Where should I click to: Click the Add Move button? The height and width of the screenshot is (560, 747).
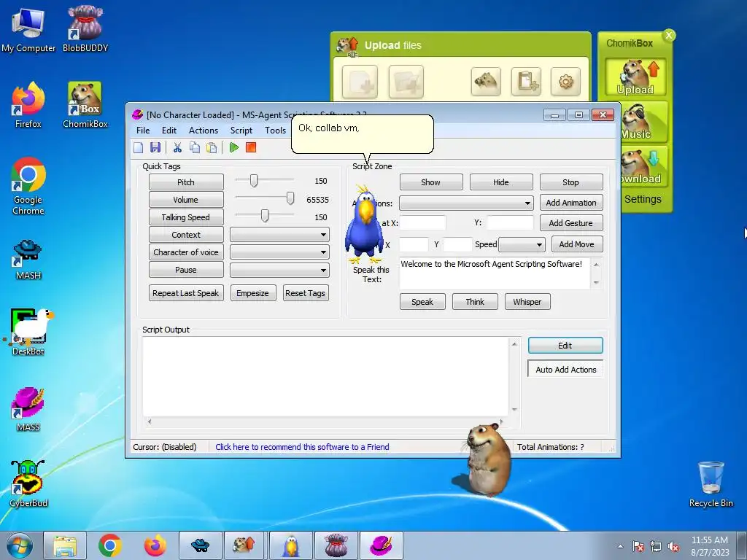577,244
